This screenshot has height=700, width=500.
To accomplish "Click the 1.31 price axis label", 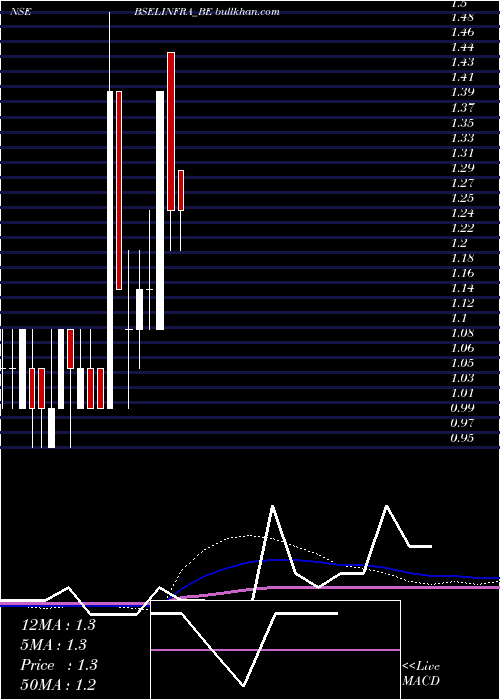I will pyautogui.click(x=462, y=154).
